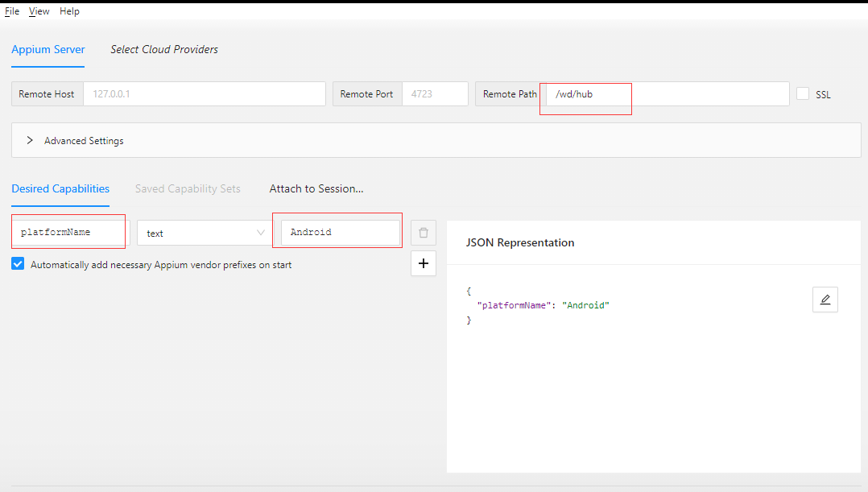Click the "Android" value in the JSON
The width and height of the screenshot is (868, 492).
tap(585, 305)
